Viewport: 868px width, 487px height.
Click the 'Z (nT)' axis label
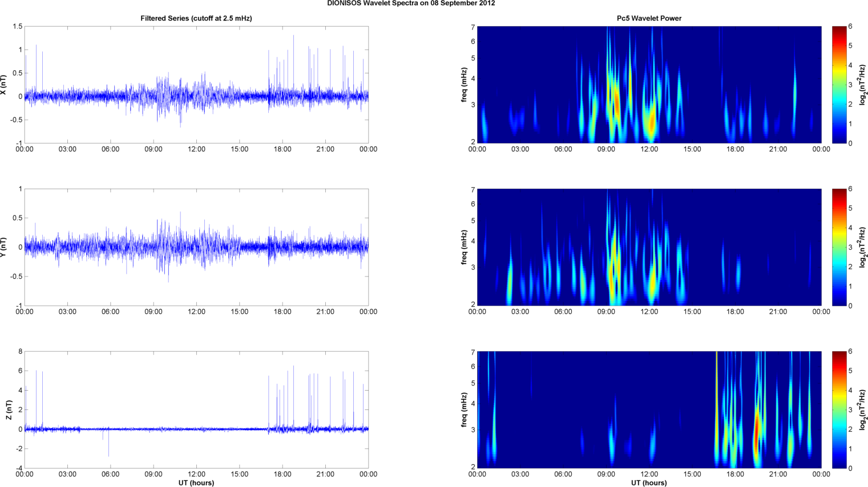pos(9,410)
